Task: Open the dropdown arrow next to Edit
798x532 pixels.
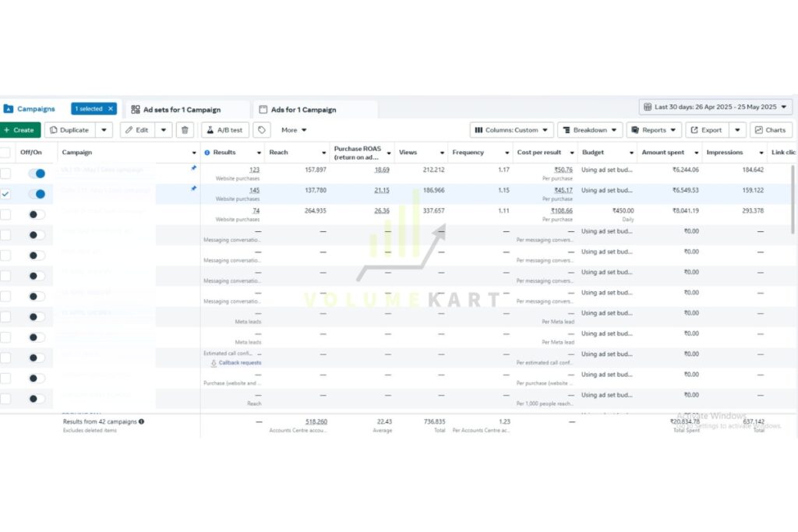Action: pyautogui.click(x=164, y=130)
